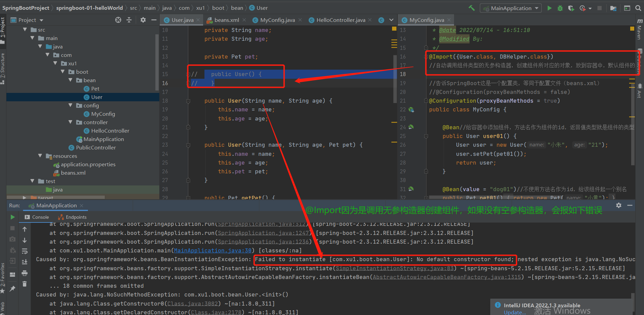Click the stop square in Run panel
This screenshot has width=644, height=315.
pos(12,228)
